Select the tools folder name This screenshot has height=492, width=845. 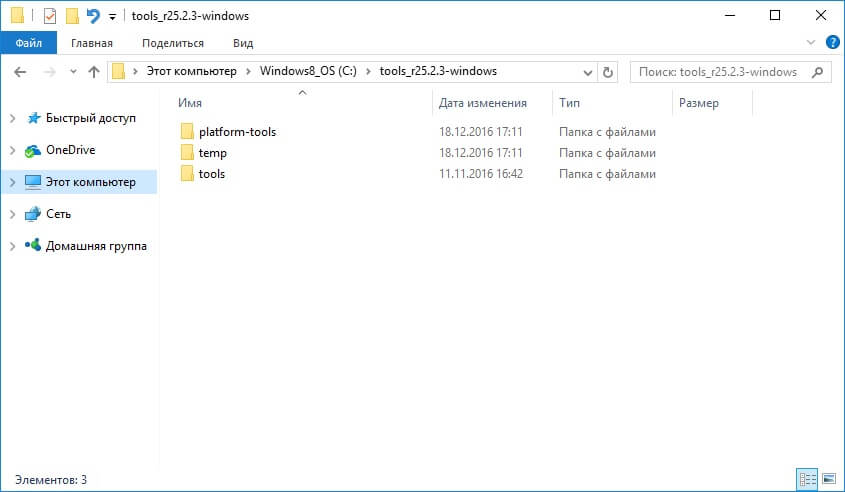click(x=211, y=174)
